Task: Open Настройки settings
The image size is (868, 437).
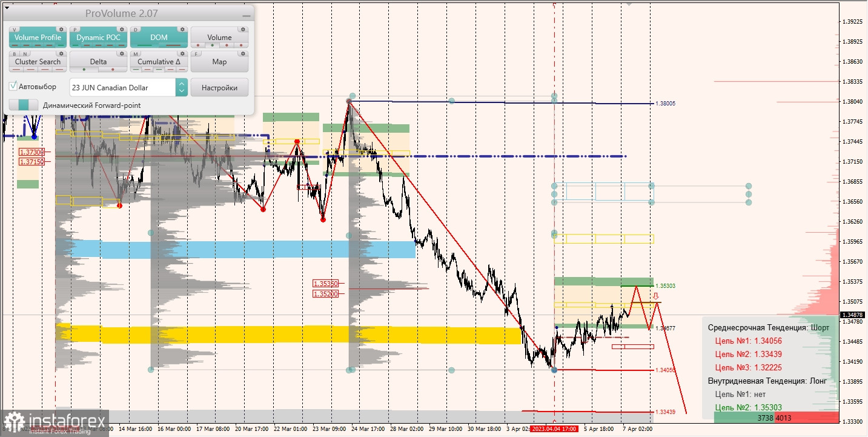Action: point(219,87)
